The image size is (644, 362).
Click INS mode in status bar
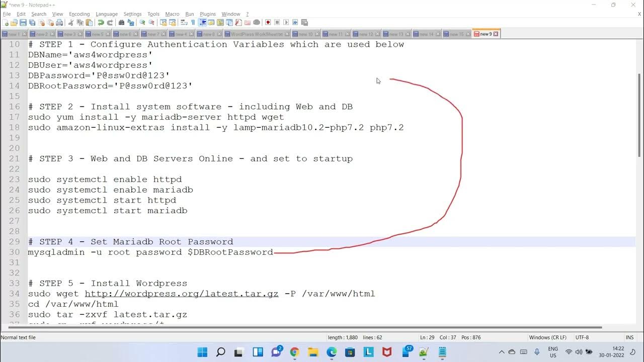coord(629,337)
